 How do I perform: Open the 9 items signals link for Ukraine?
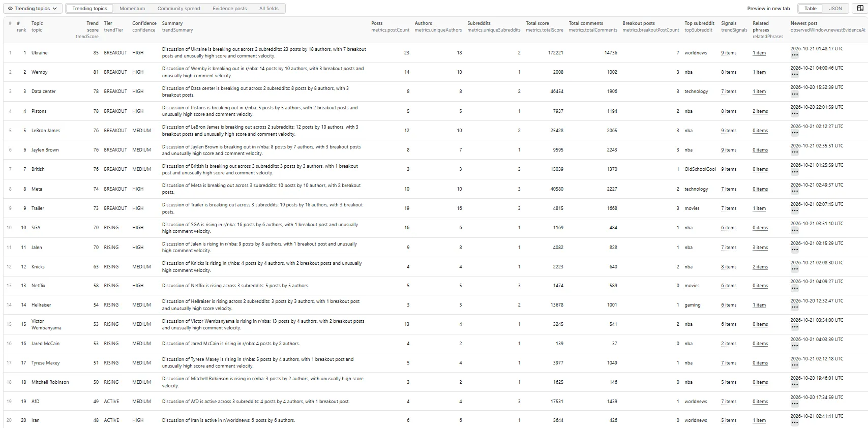coord(729,53)
